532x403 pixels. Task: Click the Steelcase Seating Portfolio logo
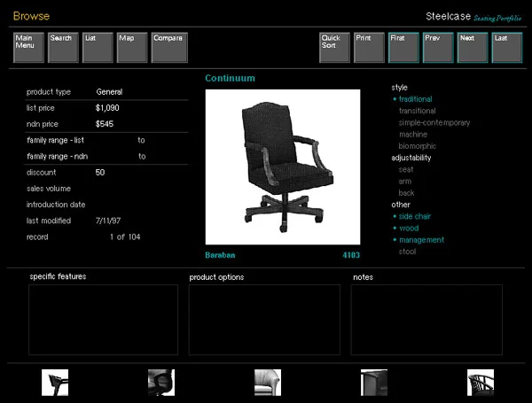tap(473, 17)
